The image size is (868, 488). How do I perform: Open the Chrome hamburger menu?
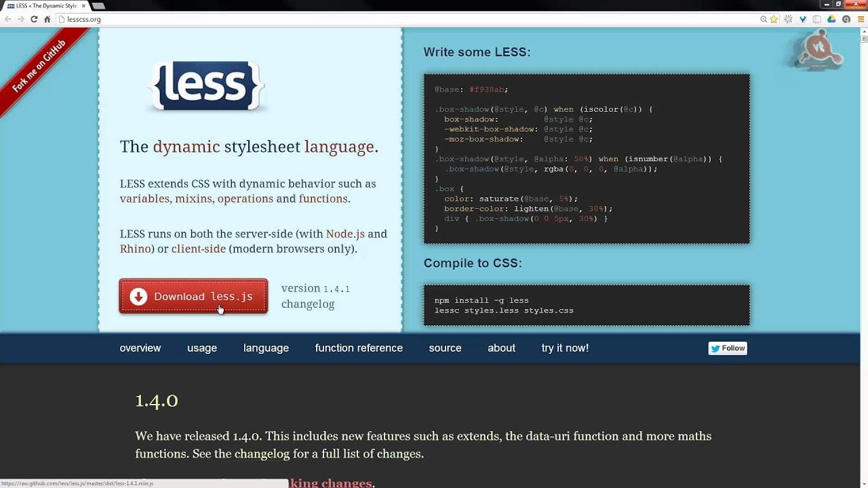(x=860, y=19)
